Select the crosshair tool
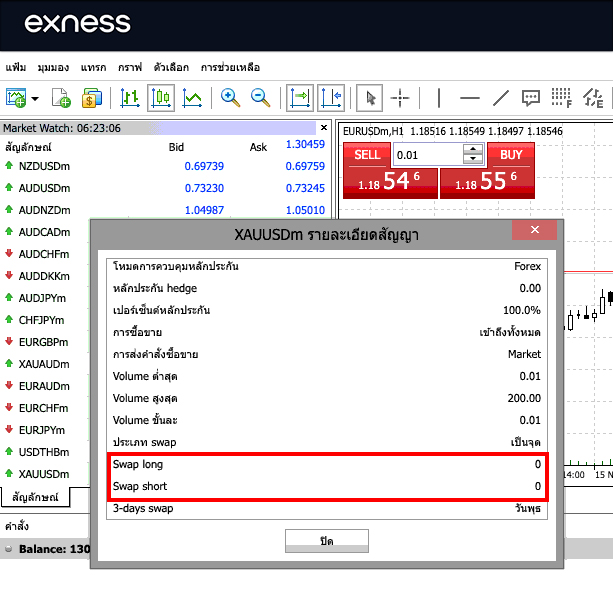The height and width of the screenshot is (606, 613). tap(400, 98)
